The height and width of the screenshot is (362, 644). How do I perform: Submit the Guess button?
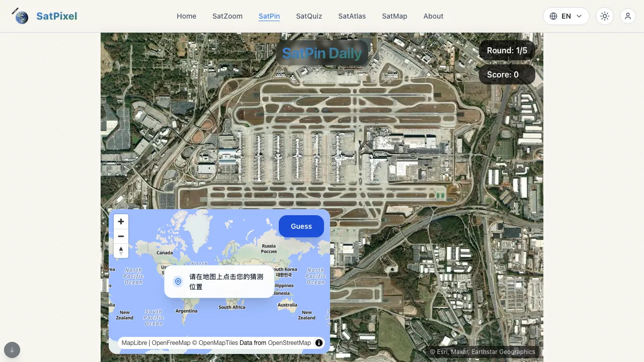[x=301, y=226]
